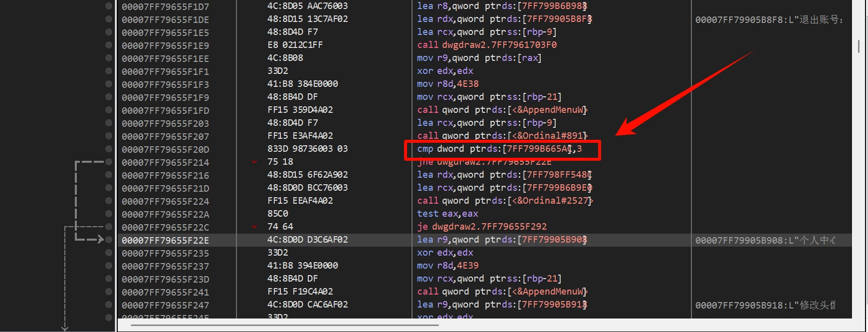Viewport: 868px width, 332px height.
Task: Set breakpoint dot next to 00007FF79655F1E9
Action: 109,45
